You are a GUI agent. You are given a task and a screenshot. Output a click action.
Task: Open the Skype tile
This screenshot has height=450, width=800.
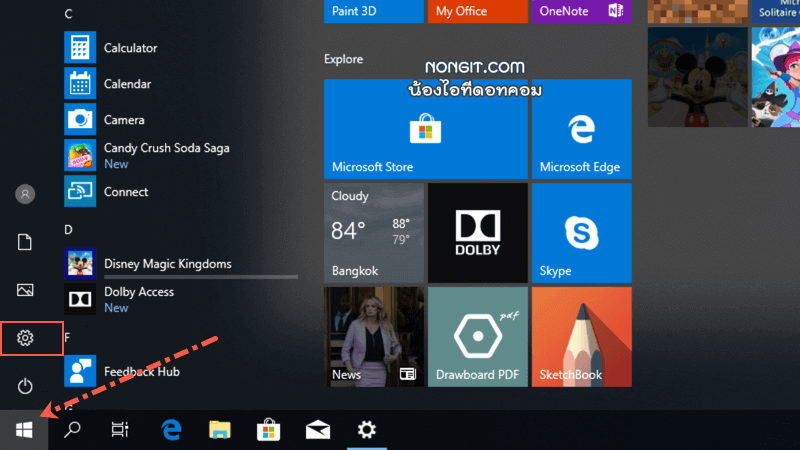coord(582,233)
